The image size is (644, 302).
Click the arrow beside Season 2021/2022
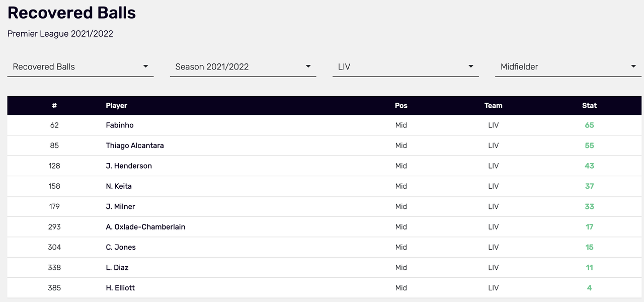coord(308,66)
